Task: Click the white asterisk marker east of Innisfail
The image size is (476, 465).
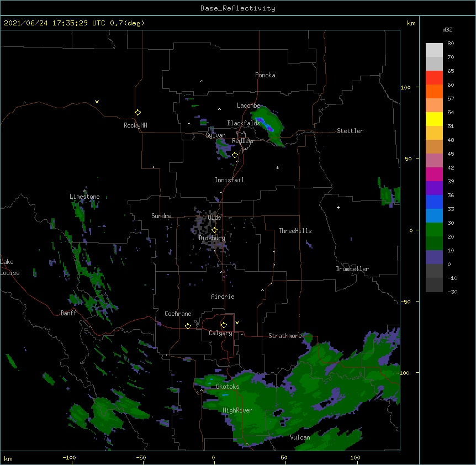Action: (x=277, y=167)
